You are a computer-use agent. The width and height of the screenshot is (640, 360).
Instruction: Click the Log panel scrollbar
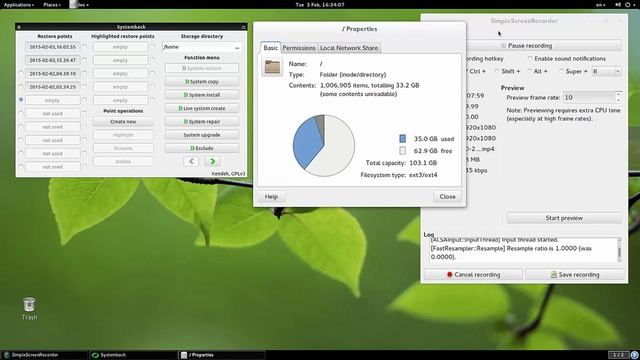tap(620, 250)
